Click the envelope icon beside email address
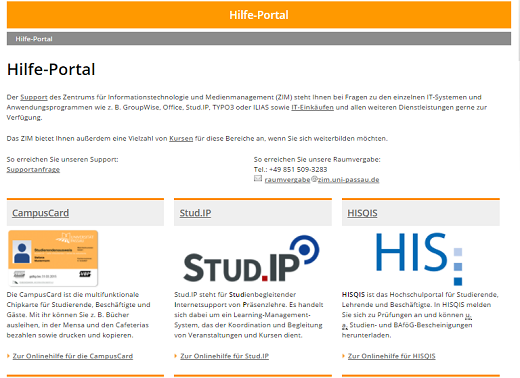This screenshot has width=520, height=378. point(258,179)
